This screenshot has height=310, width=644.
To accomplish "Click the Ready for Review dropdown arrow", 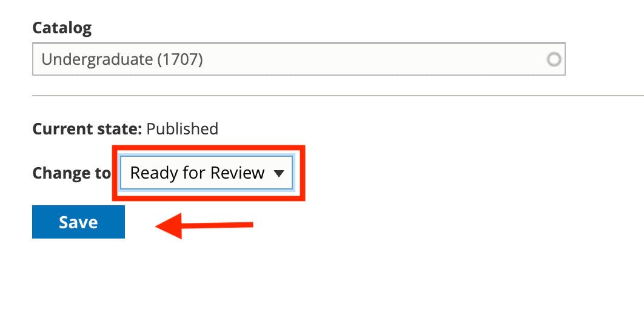I will pos(279,173).
